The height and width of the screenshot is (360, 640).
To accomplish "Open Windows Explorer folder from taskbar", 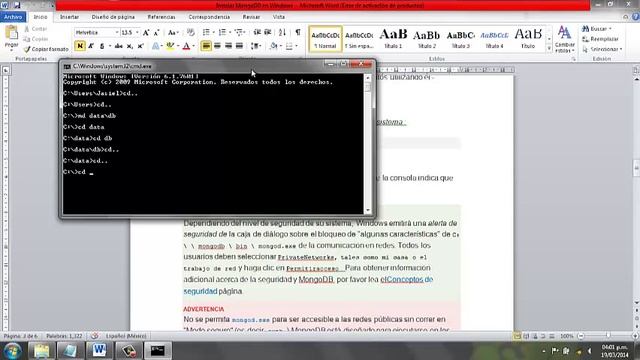I will [x=41, y=351].
